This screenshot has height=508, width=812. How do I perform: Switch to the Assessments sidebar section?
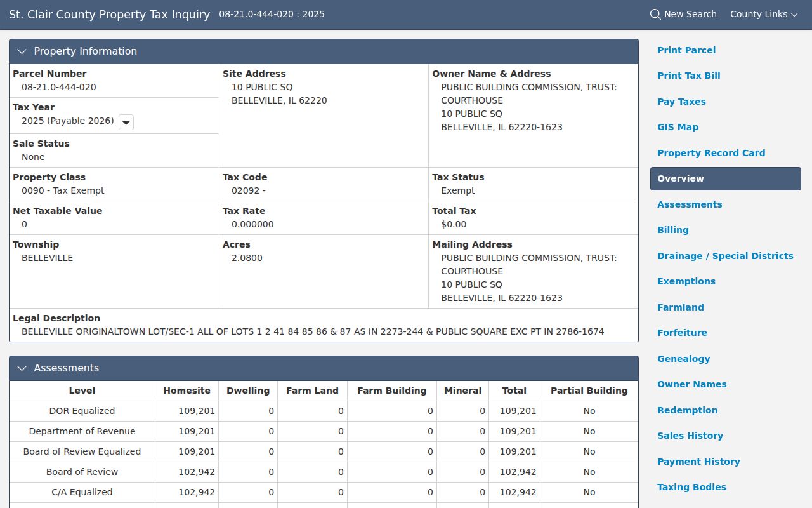click(x=690, y=204)
